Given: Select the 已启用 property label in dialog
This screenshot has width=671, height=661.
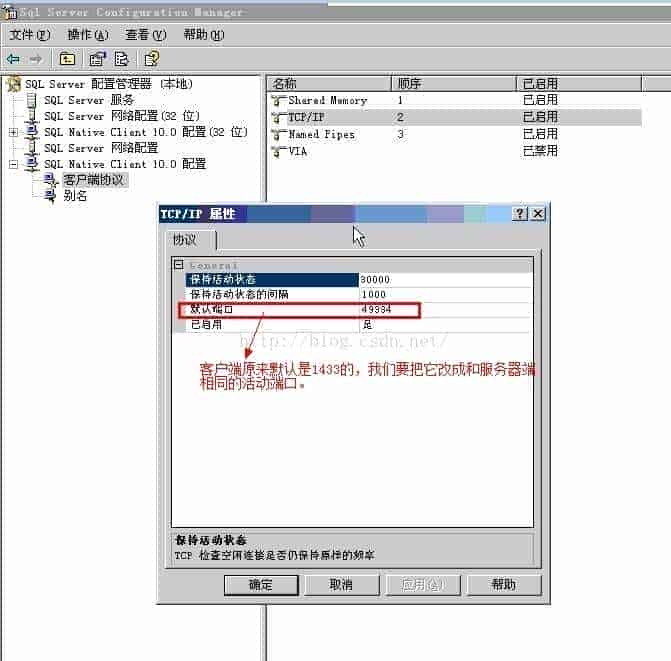Looking at the screenshot, I should pyautogui.click(x=206, y=325).
